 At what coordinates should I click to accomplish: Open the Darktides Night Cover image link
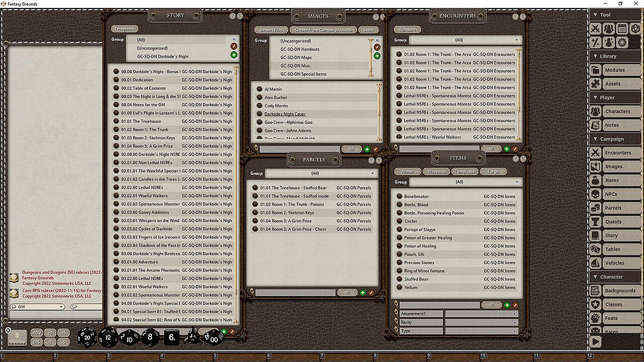(x=285, y=114)
